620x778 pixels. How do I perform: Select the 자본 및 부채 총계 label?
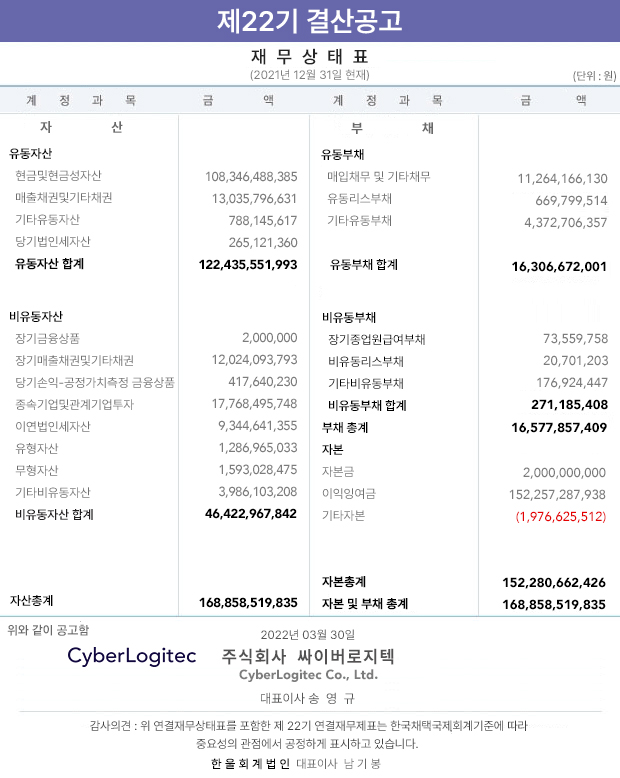(365, 604)
